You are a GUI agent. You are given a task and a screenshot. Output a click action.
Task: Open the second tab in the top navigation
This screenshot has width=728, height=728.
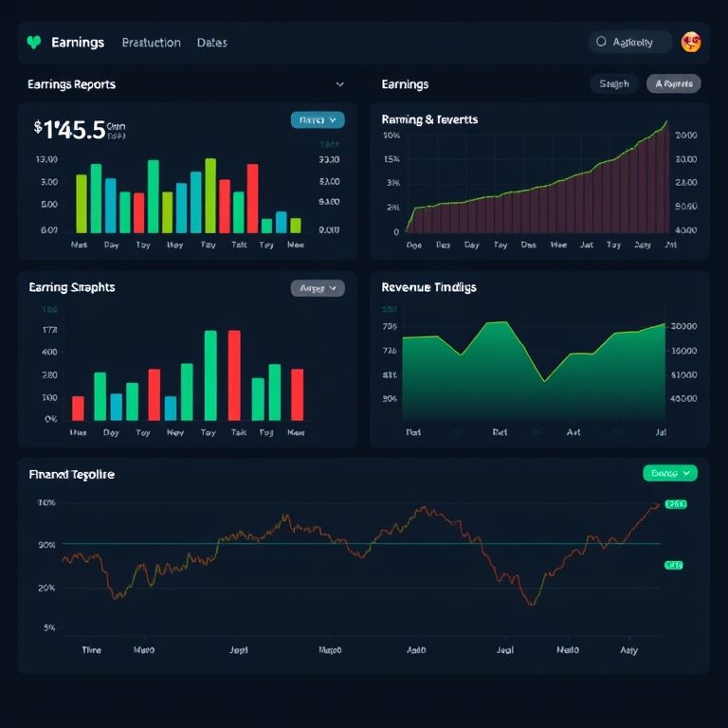point(151,43)
